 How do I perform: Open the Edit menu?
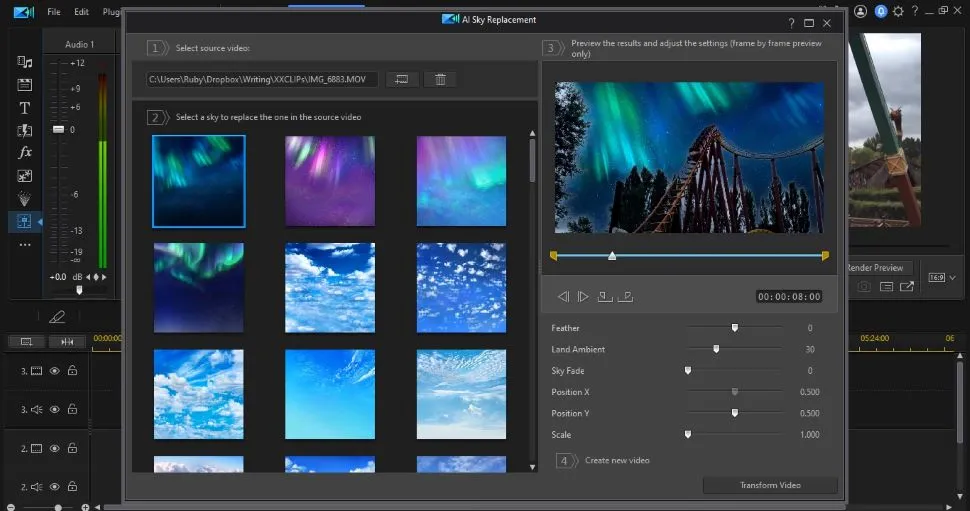point(81,12)
